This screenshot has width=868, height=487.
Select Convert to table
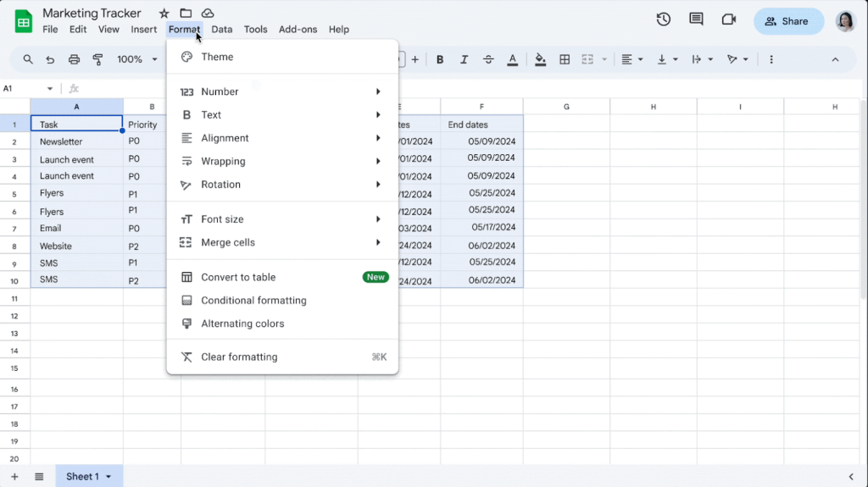pyautogui.click(x=282, y=277)
